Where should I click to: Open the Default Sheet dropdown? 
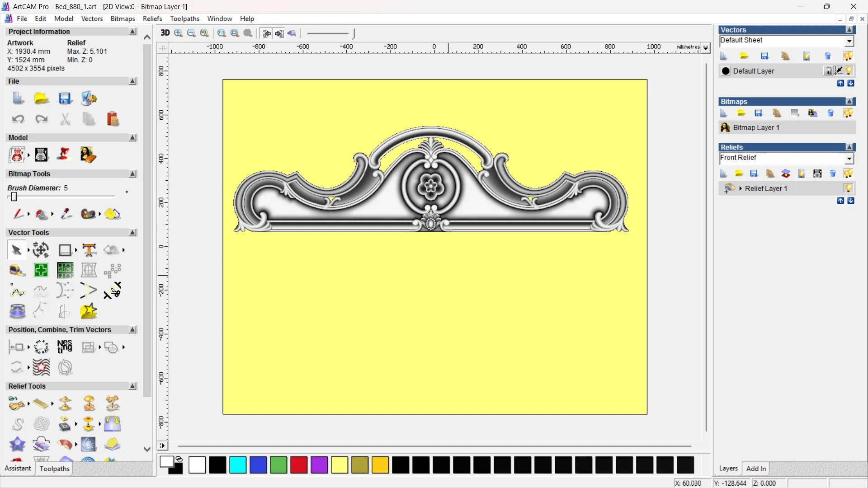coord(849,41)
